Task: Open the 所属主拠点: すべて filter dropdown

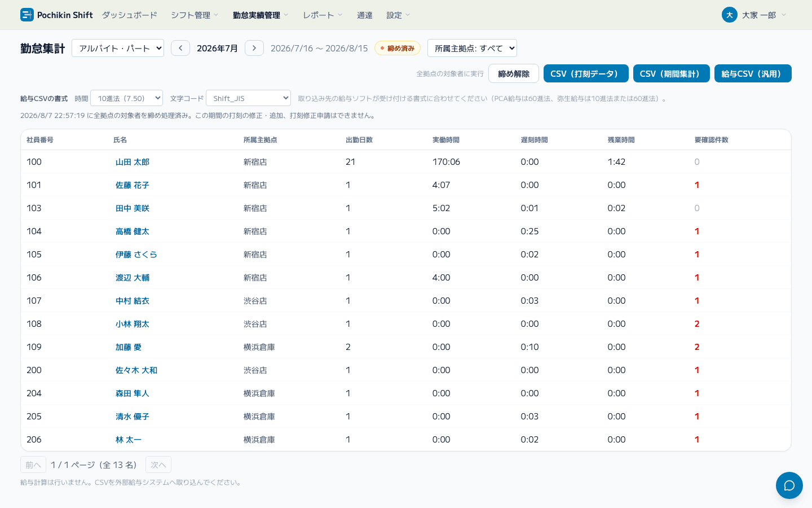Action: point(472,48)
